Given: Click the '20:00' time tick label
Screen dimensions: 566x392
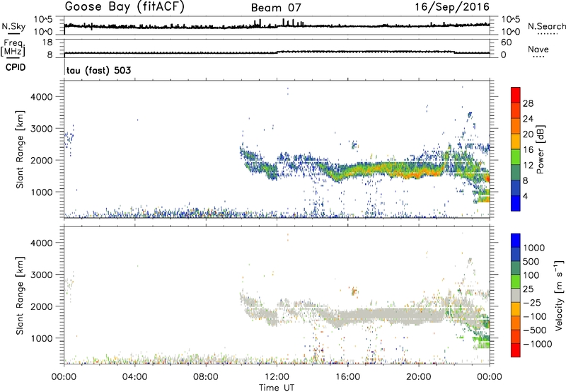Looking at the screenshot, I should click(419, 377).
